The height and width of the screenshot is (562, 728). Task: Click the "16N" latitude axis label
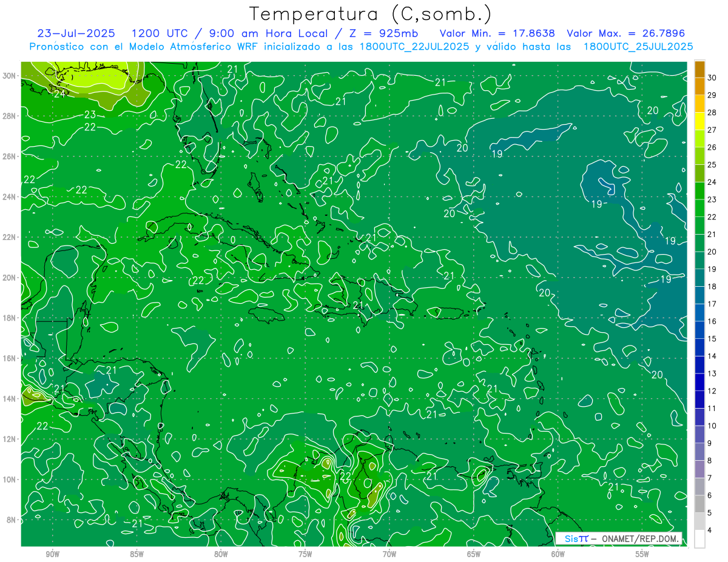[x=10, y=358]
